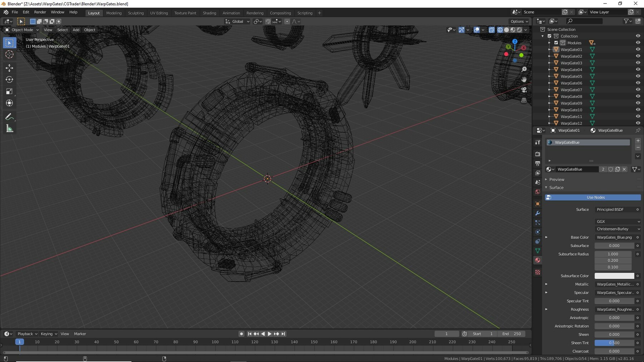Open the Transform Orientation dropdown showing Global
Screen dimensions: 644x362
(x=237, y=21)
